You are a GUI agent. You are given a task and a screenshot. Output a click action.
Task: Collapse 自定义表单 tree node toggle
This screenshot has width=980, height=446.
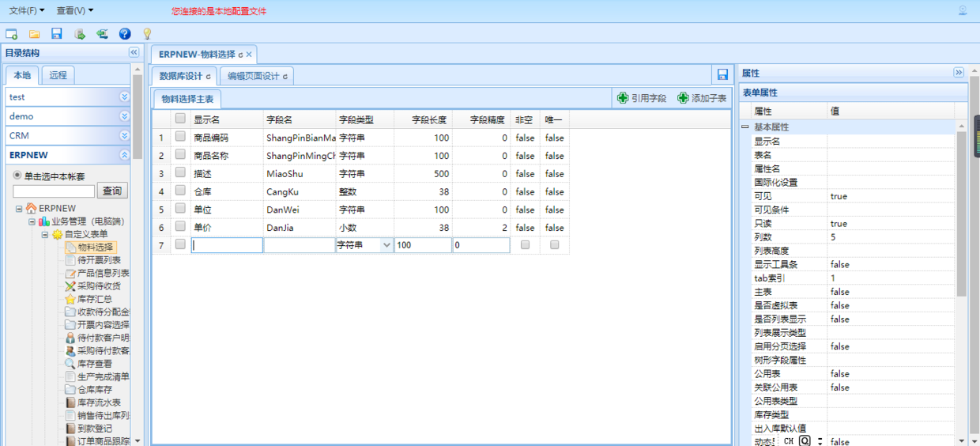click(45, 235)
